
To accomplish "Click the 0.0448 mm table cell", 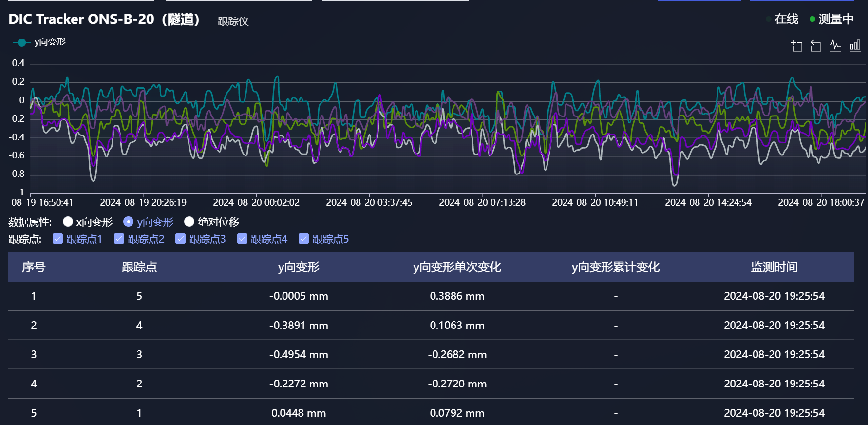I will (299, 413).
